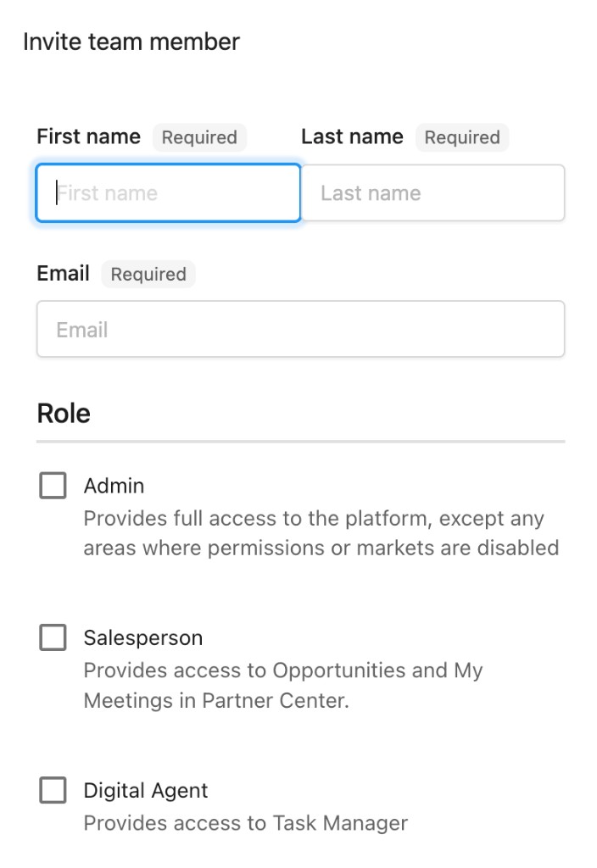Click Required badge beside First name
Image resolution: width=597 pixels, height=868 pixels.
(x=199, y=137)
